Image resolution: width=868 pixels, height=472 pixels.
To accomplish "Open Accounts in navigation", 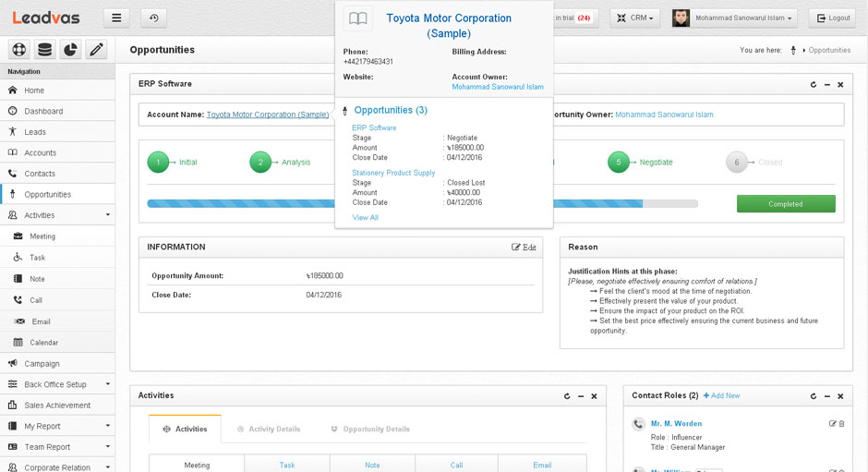I will pos(57,152).
